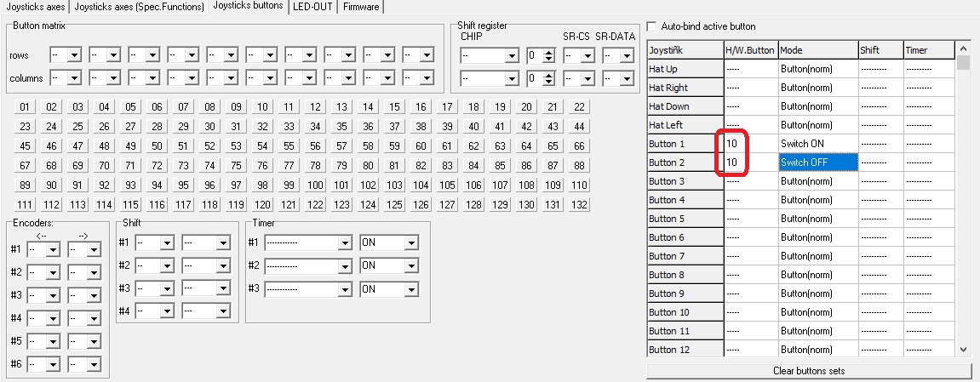The image size is (980, 382).
Task: Select hardware button 77
Action: [289, 165]
